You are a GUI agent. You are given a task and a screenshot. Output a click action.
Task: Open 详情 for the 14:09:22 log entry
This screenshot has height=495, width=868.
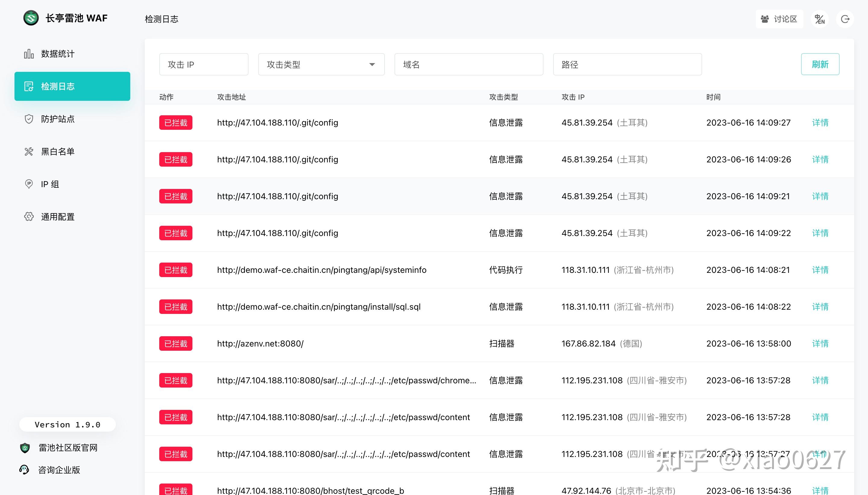point(820,233)
